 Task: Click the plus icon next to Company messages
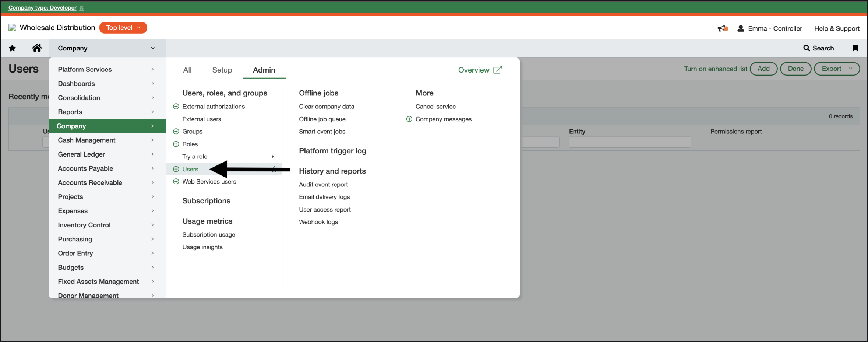pos(409,119)
